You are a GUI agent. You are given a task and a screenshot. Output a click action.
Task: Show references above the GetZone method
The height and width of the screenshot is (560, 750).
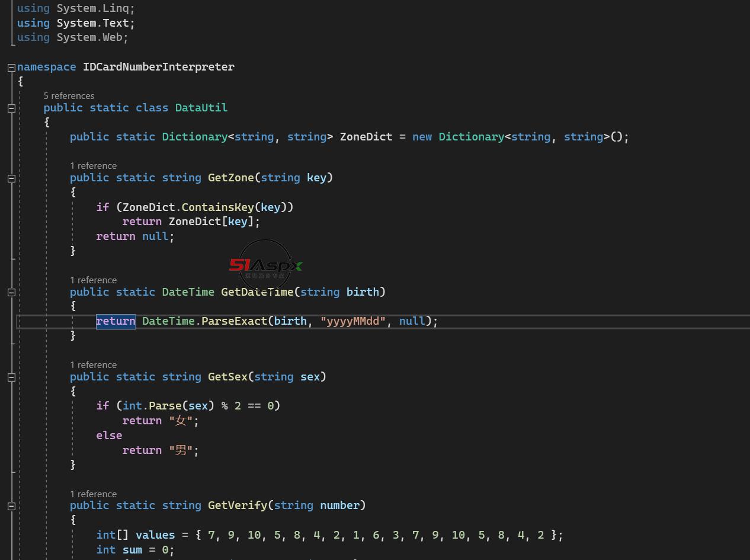click(93, 166)
